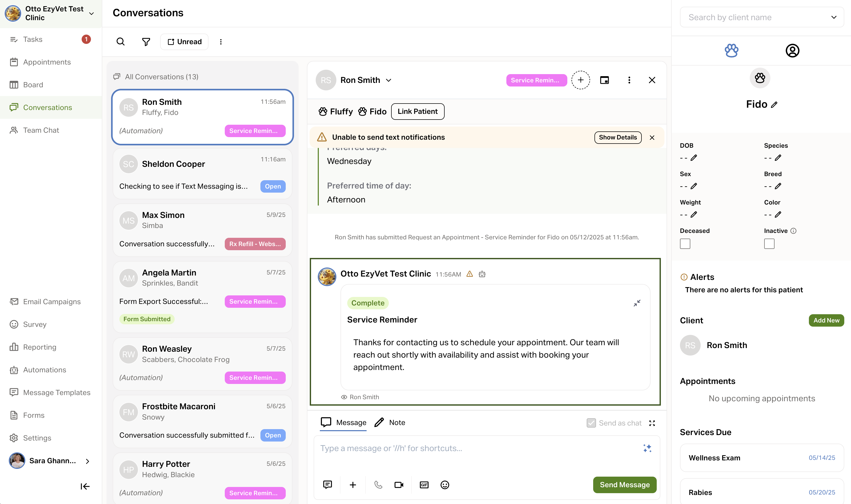The width and height of the screenshot is (851, 504).
Task: Switch to the Message tab
Action: point(343,422)
